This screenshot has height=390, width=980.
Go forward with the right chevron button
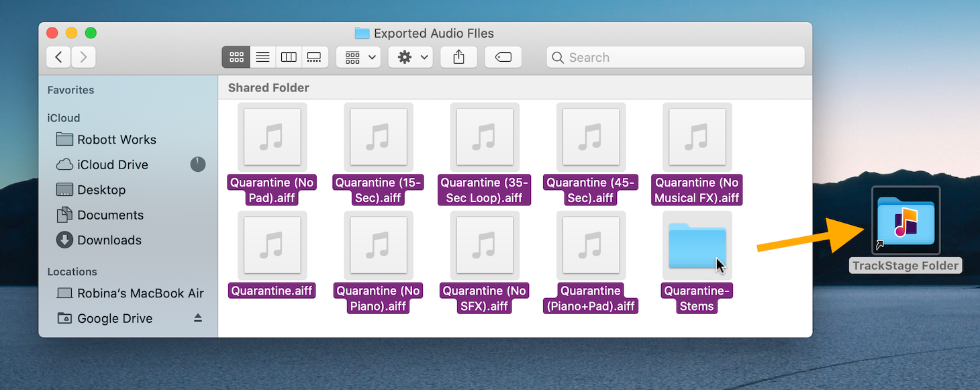(83, 57)
